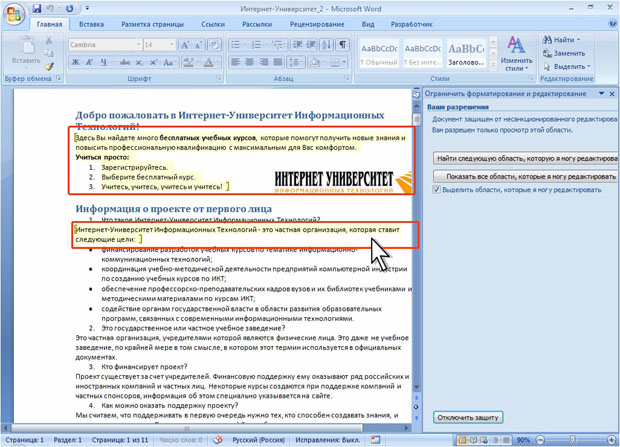Close the restrict formatting task pane

612,93
